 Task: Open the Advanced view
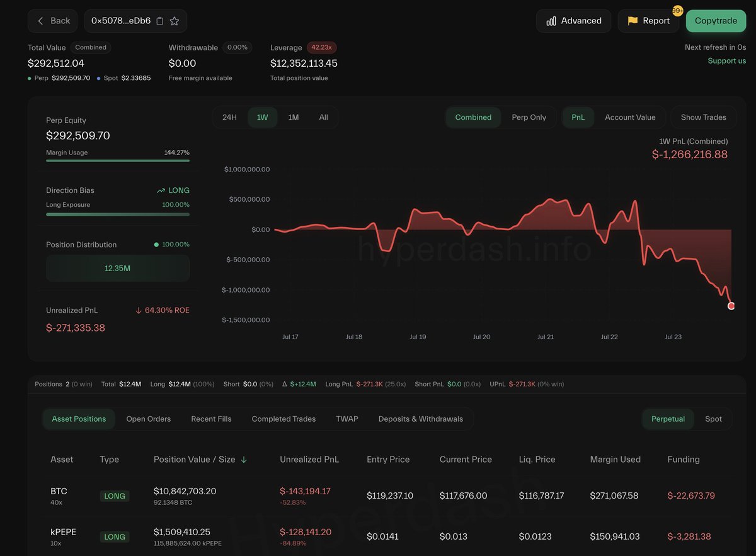[574, 21]
